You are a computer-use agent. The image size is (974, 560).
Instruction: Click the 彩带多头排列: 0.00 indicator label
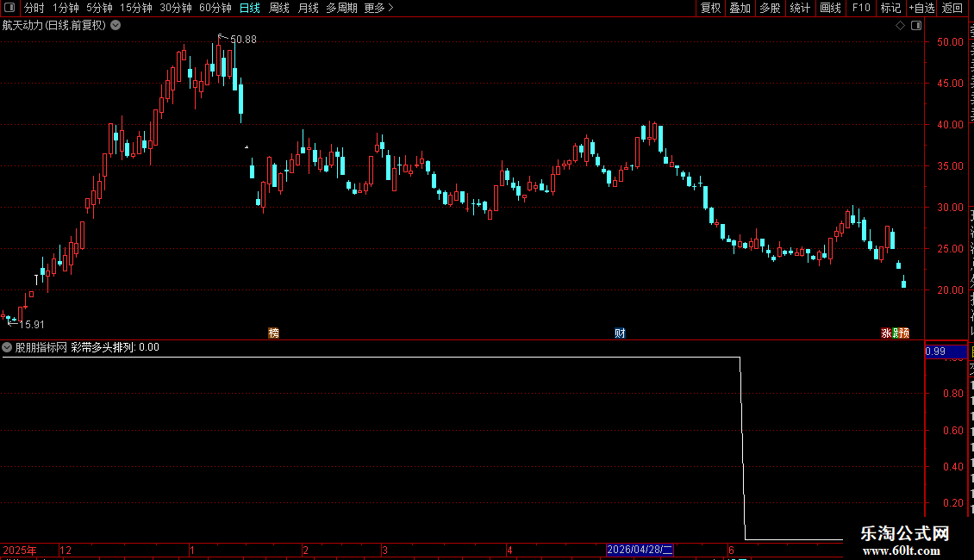point(115,348)
